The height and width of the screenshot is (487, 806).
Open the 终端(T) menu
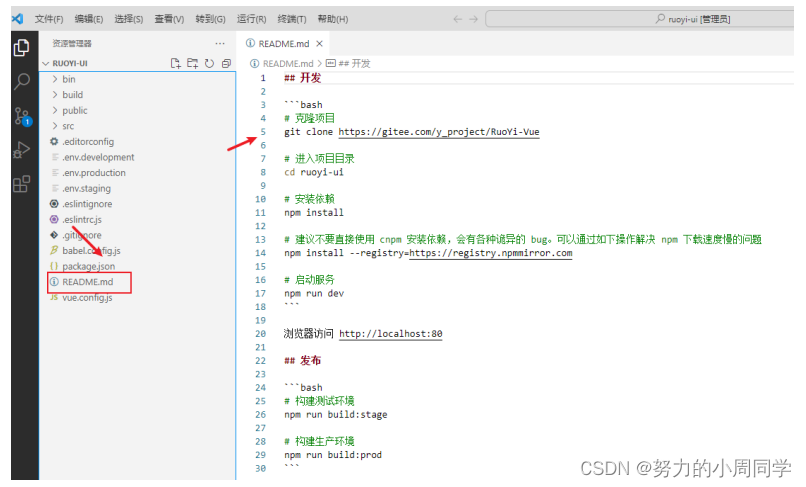tap(292, 19)
